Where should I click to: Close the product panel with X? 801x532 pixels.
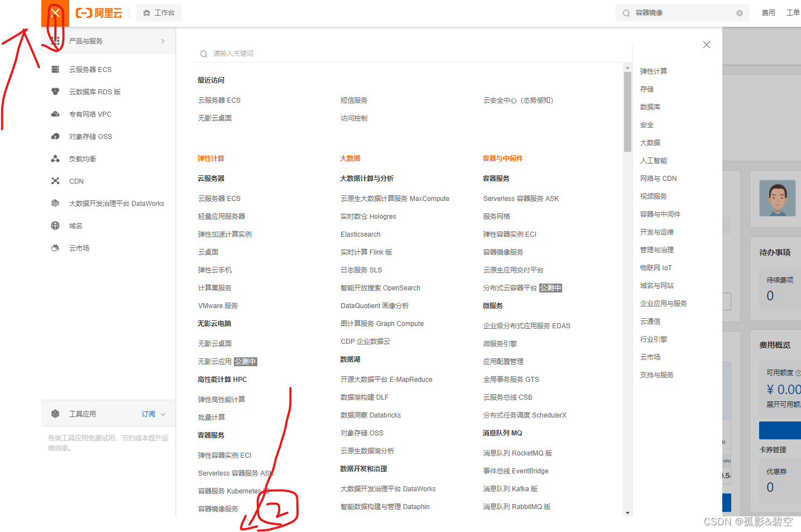707,45
